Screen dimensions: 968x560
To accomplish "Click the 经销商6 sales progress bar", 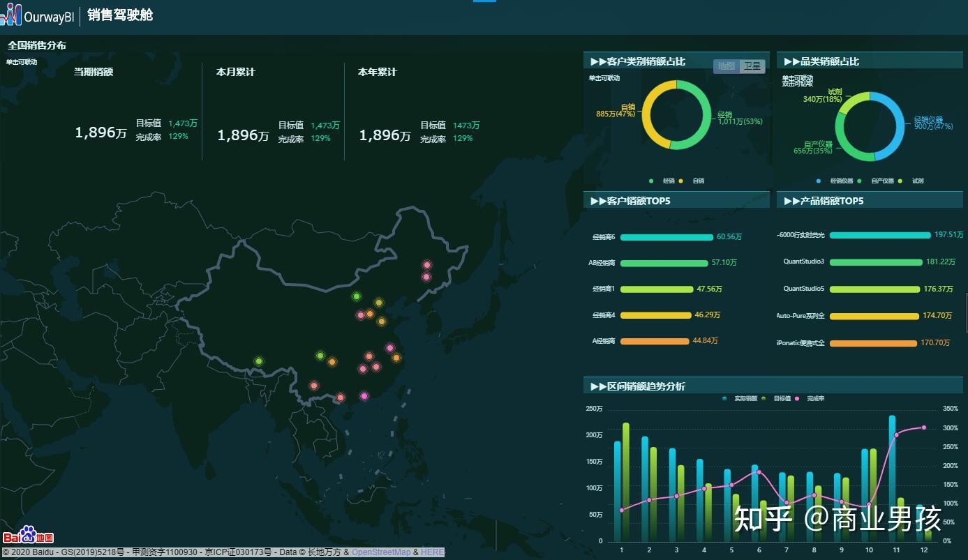I will [667, 237].
